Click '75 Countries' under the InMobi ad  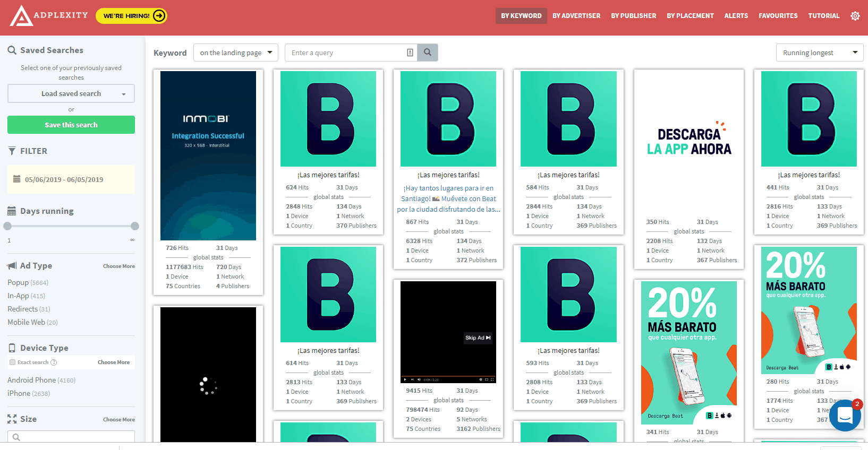coord(183,286)
